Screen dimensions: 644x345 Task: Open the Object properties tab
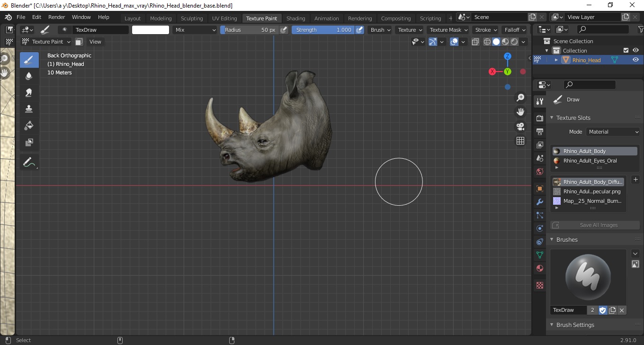[x=539, y=189]
